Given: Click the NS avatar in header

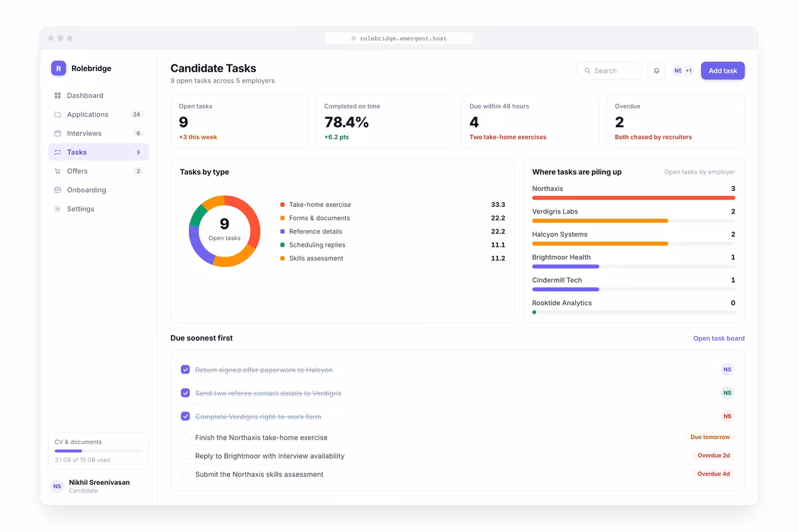Looking at the screenshot, I should (x=678, y=70).
